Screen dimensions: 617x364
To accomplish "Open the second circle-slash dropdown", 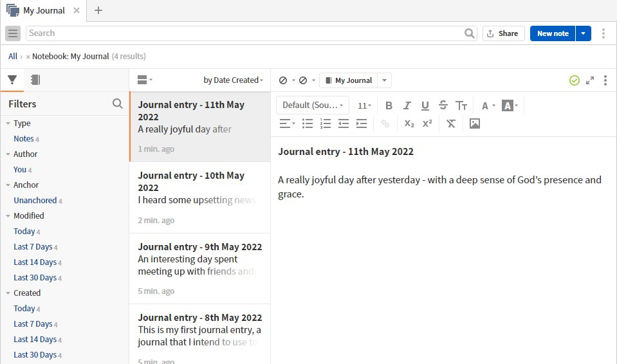I will pyautogui.click(x=307, y=80).
